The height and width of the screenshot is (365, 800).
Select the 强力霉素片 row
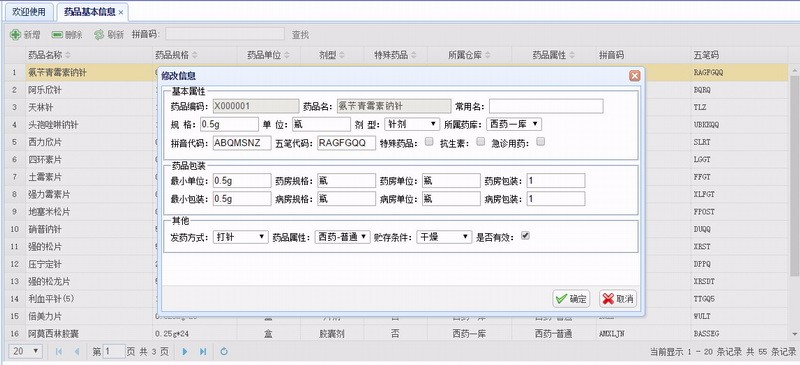[396, 194]
